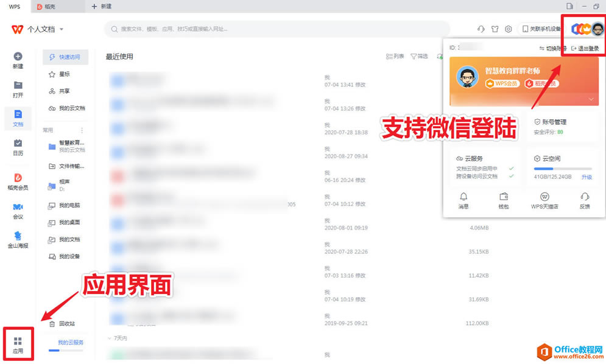The height and width of the screenshot is (364, 606).
Task: Click the three-dot menu beside 常用
Action: 82,130
